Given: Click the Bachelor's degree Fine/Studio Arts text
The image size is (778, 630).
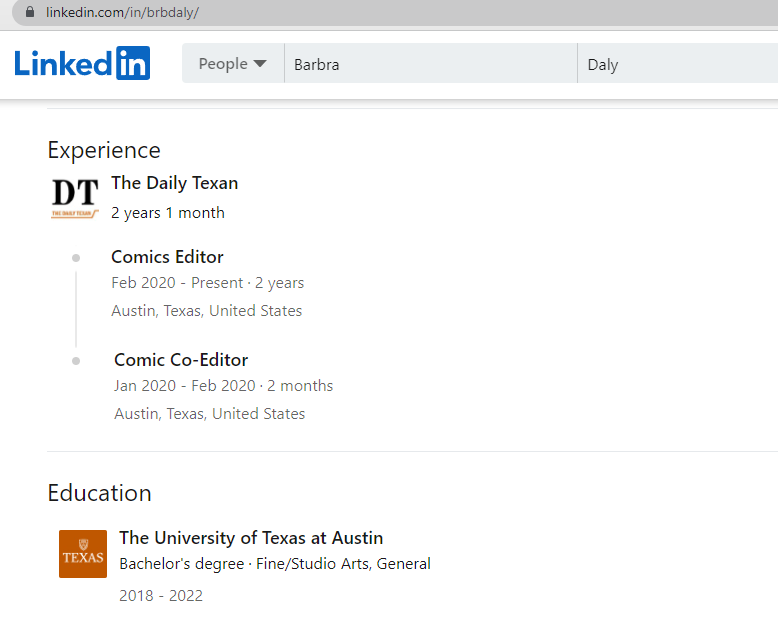Looking at the screenshot, I should coord(275,564).
